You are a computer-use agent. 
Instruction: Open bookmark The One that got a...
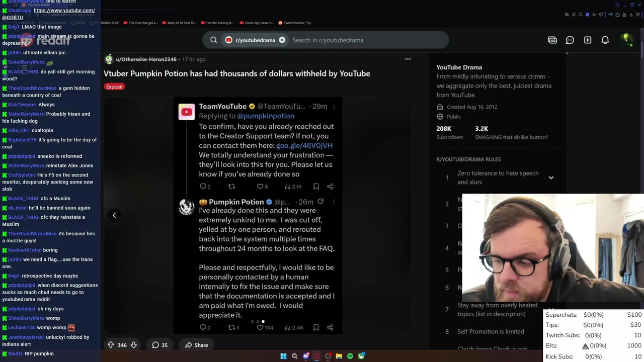(140, 23)
